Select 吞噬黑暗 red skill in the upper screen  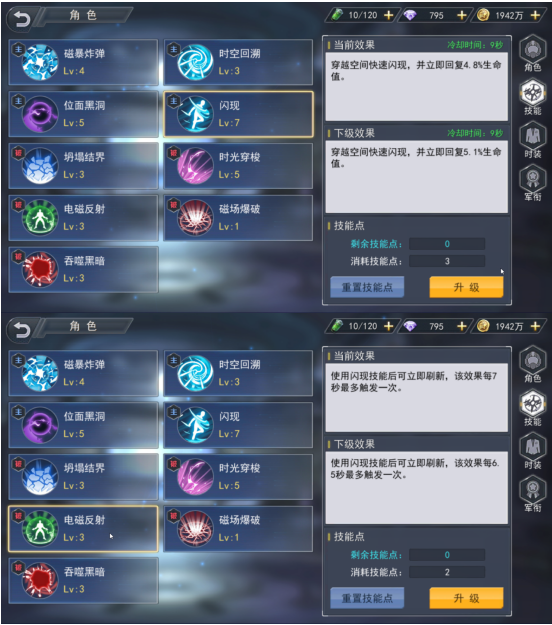point(83,269)
